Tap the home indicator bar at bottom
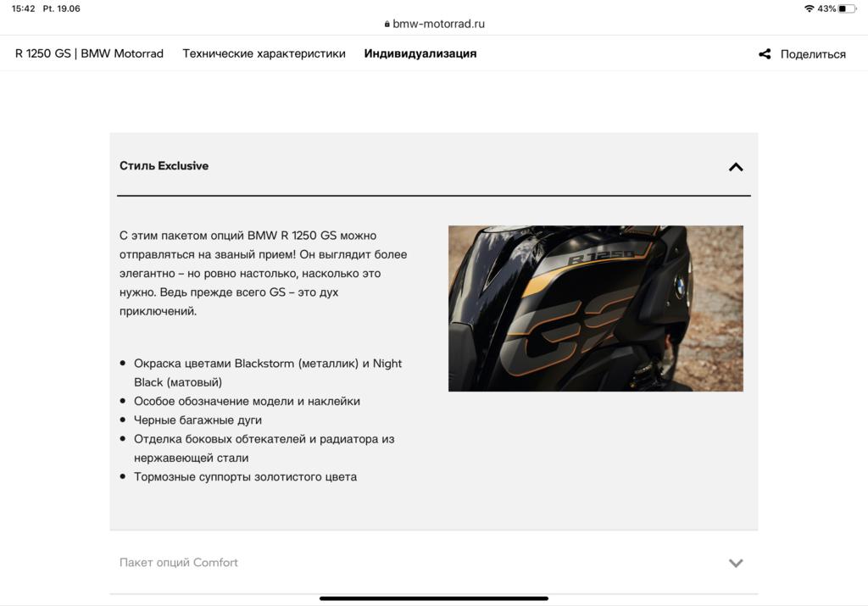 [434, 598]
